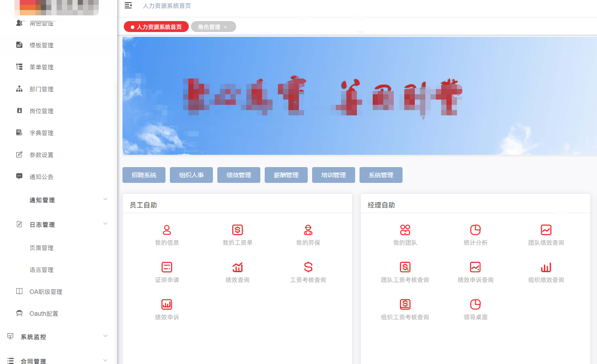Viewport: 597px width, 364px height.
Task: Open Oauth配置 in sidebar menu
Action: click(x=44, y=314)
